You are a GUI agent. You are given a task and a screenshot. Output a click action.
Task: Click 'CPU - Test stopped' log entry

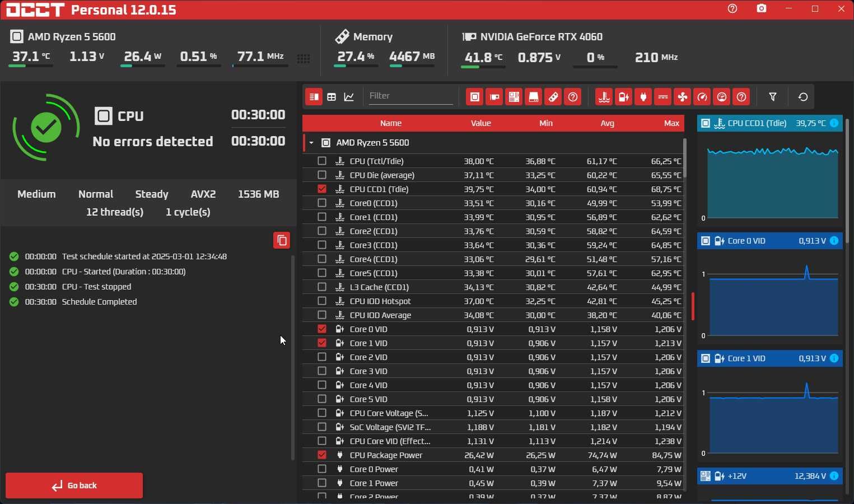[x=96, y=287]
